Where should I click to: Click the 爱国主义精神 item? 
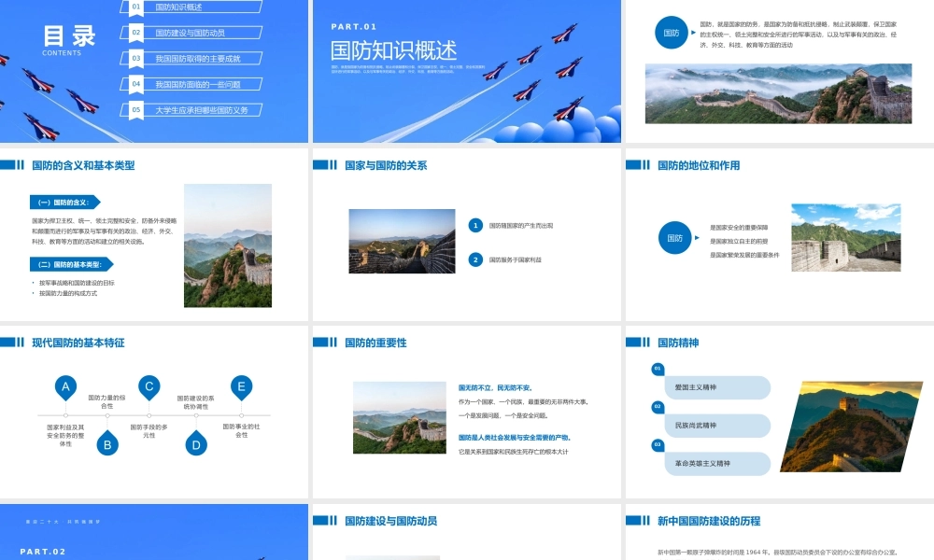pyautogui.click(x=717, y=387)
